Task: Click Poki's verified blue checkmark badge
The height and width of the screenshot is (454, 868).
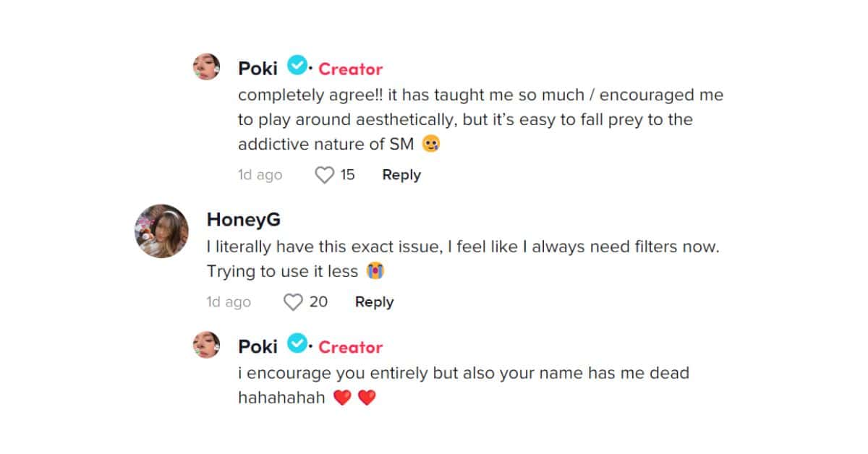Action: 297,68
